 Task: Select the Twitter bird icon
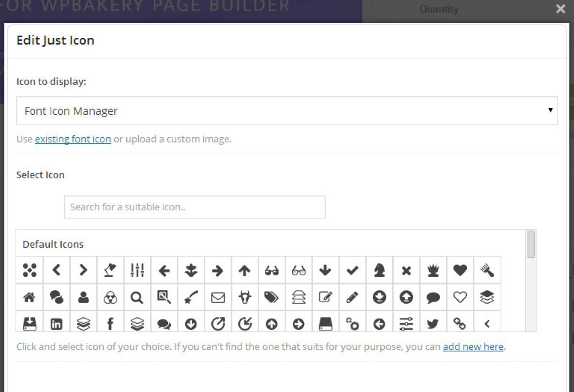433,324
